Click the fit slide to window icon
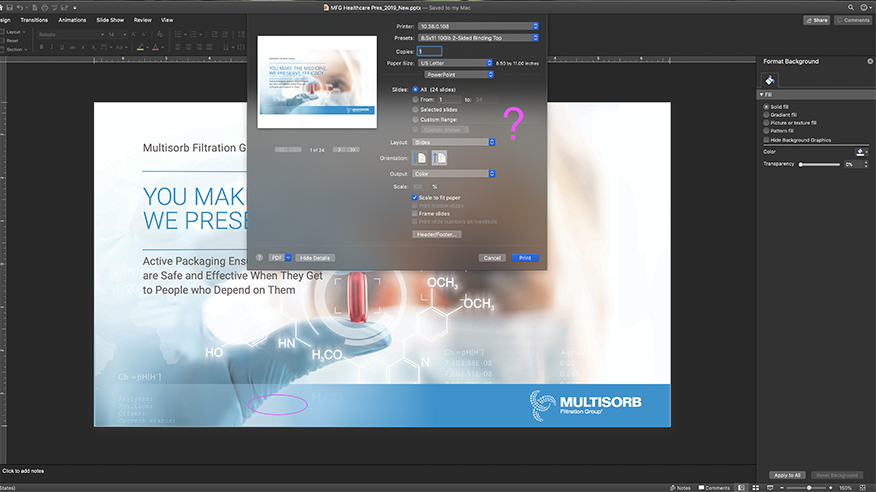 point(863,488)
